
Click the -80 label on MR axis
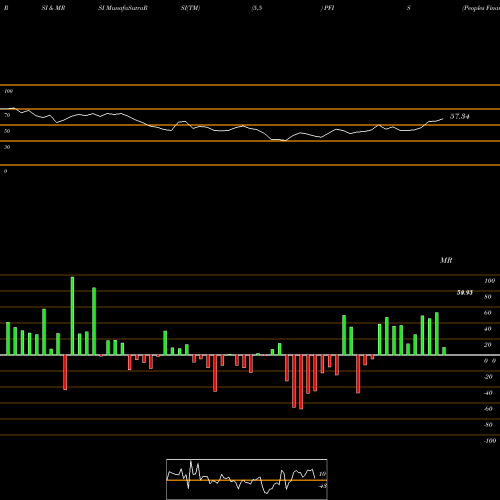488,425
